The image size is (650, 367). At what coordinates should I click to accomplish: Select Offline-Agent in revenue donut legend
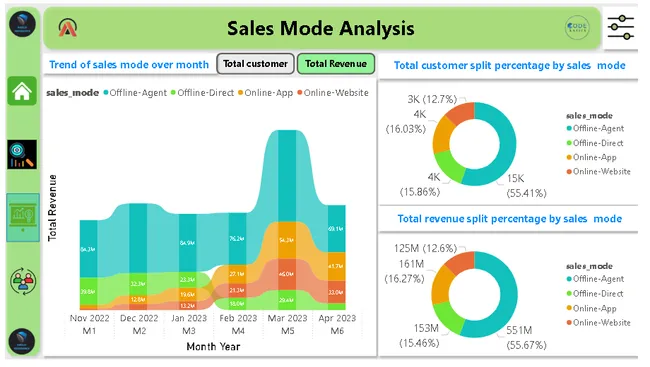(595, 279)
